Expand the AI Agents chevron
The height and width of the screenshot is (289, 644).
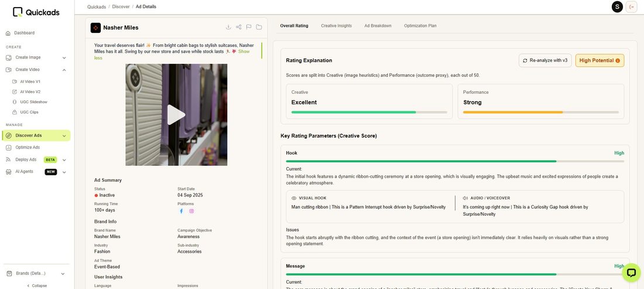point(64,172)
